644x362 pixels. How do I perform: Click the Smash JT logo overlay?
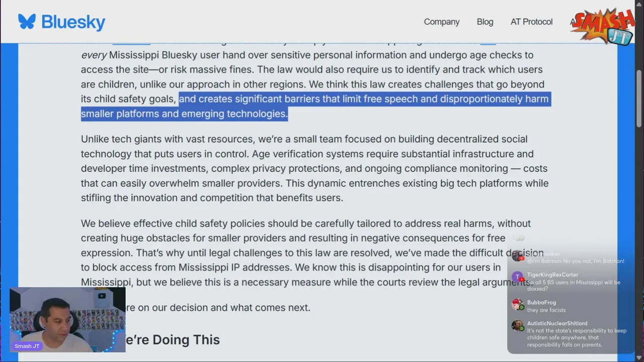click(x=602, y=25)
